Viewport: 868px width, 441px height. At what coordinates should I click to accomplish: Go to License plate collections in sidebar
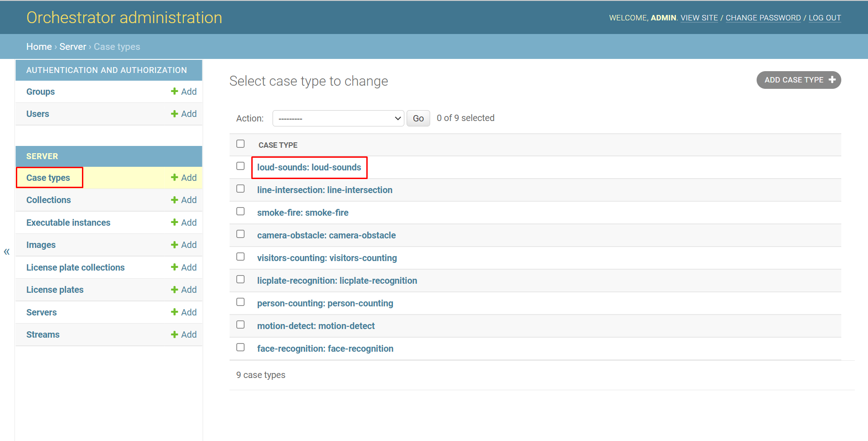[x=75, y=267]
